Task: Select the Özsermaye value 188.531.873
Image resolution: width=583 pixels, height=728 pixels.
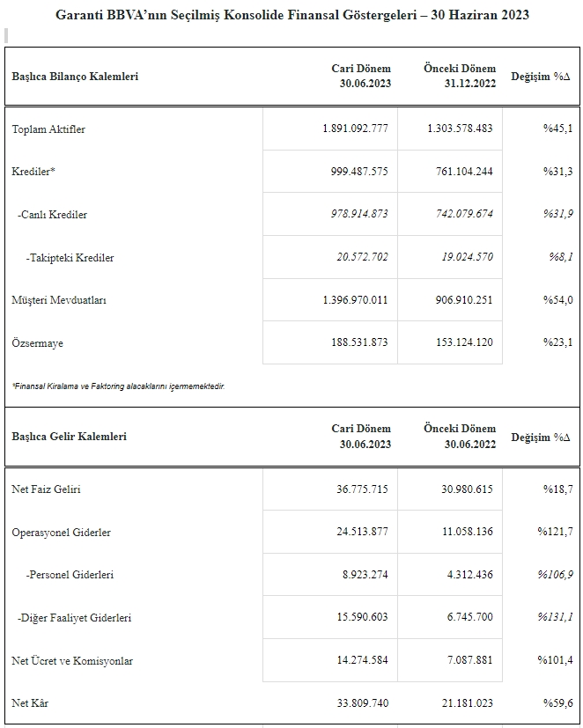Action: [x=359, y=342]
